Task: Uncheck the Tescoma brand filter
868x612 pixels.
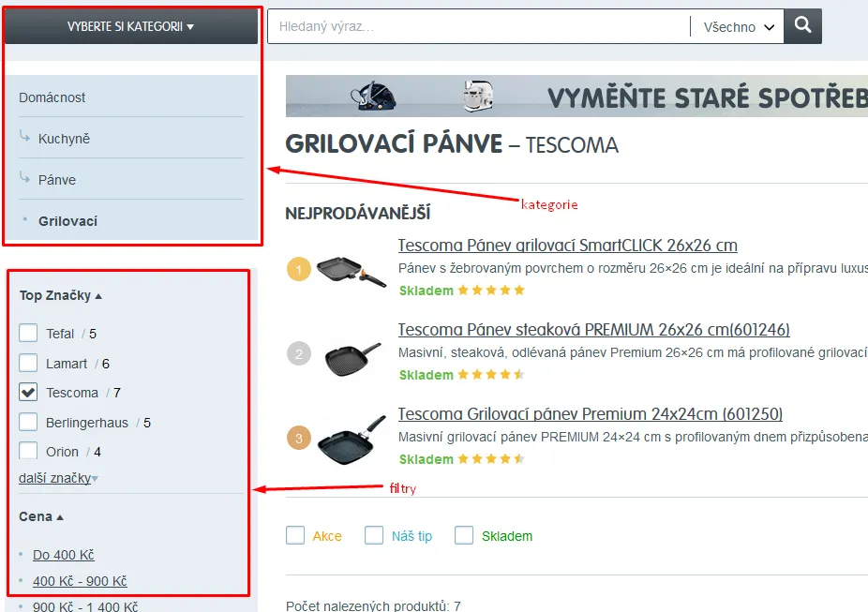Action: 26,392
